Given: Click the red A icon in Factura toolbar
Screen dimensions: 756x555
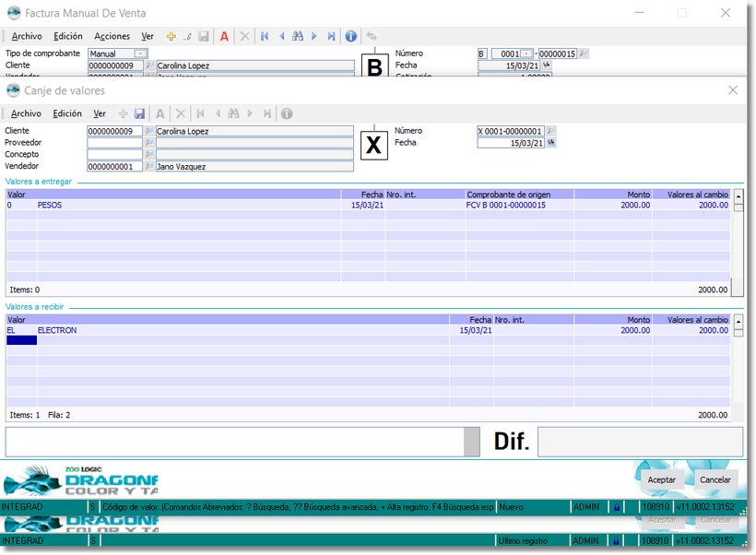Looking at the screenshot, I should click(224, 36).
